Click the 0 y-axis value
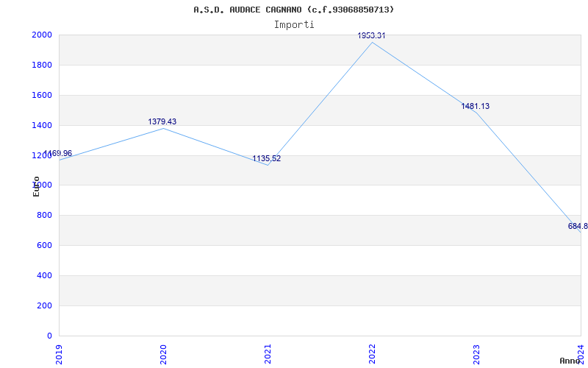 pos(49,336)
